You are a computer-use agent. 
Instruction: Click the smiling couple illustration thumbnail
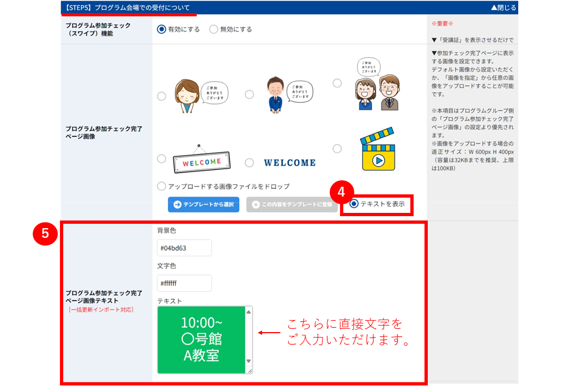(x=378, y=84)
